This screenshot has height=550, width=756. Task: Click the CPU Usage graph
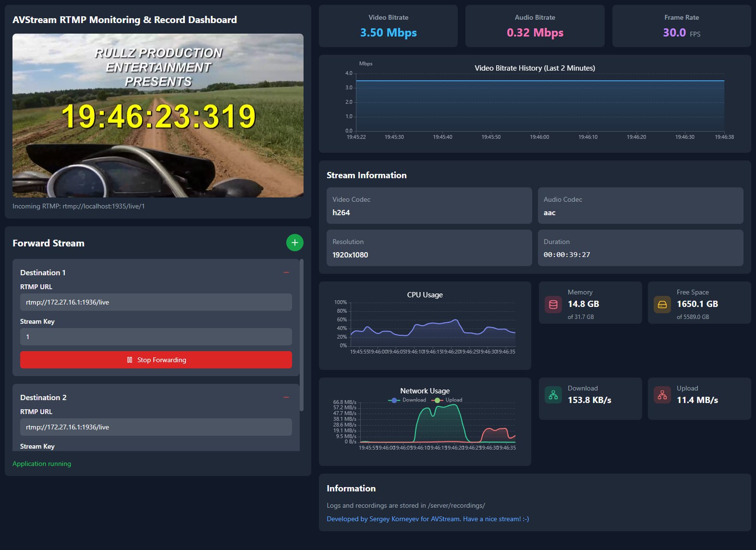click(432, 327)
